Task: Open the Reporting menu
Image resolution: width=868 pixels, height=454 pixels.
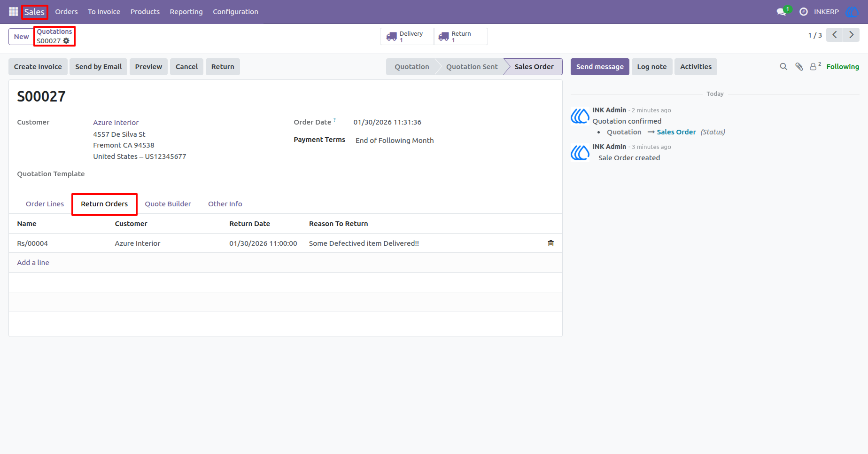Action: point(186,12)
